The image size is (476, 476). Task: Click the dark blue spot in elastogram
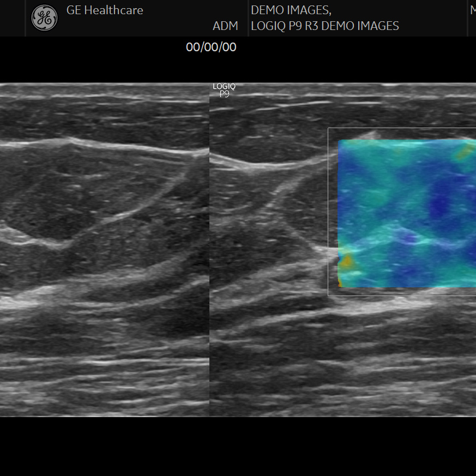(441, 204)
